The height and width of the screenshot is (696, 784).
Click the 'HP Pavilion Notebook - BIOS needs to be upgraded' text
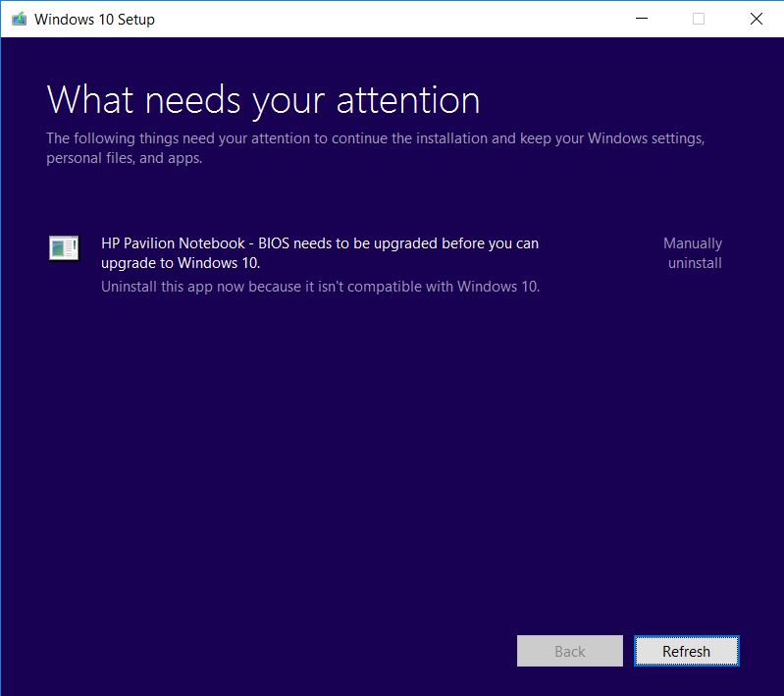[320, 253]
